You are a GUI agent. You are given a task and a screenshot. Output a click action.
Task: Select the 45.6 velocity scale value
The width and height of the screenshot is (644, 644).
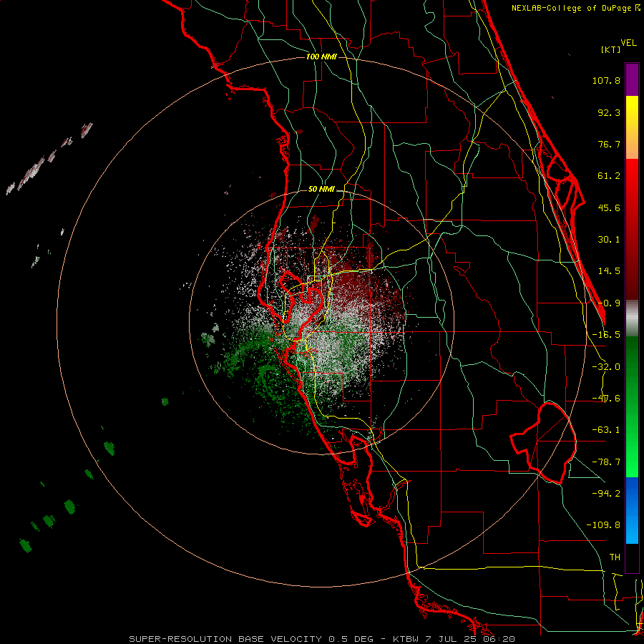coord(609,208)
